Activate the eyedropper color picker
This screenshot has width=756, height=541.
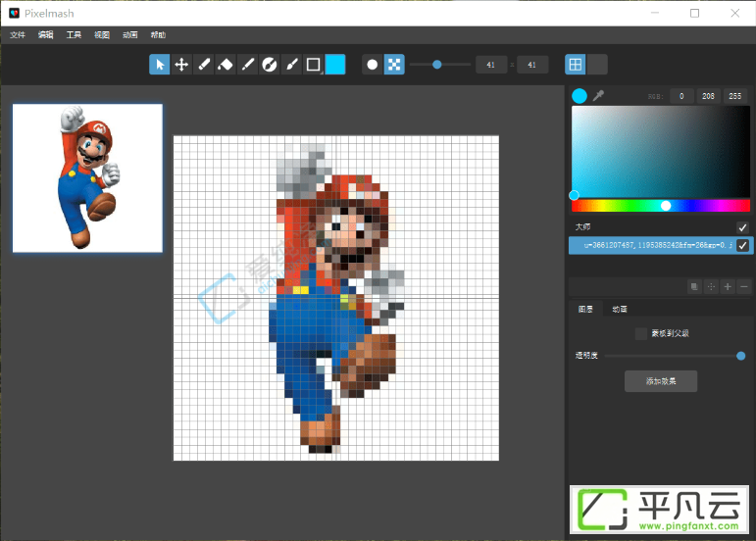[598, 95]
